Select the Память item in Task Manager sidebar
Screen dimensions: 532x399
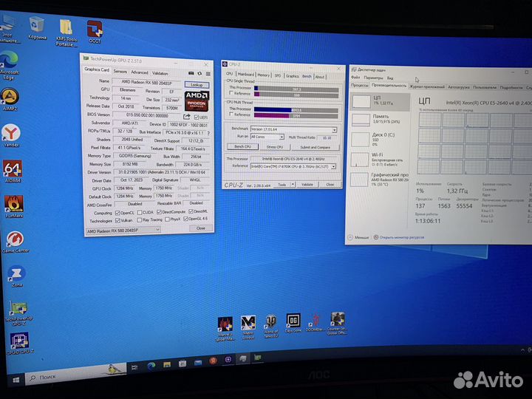tap(380, 119)
